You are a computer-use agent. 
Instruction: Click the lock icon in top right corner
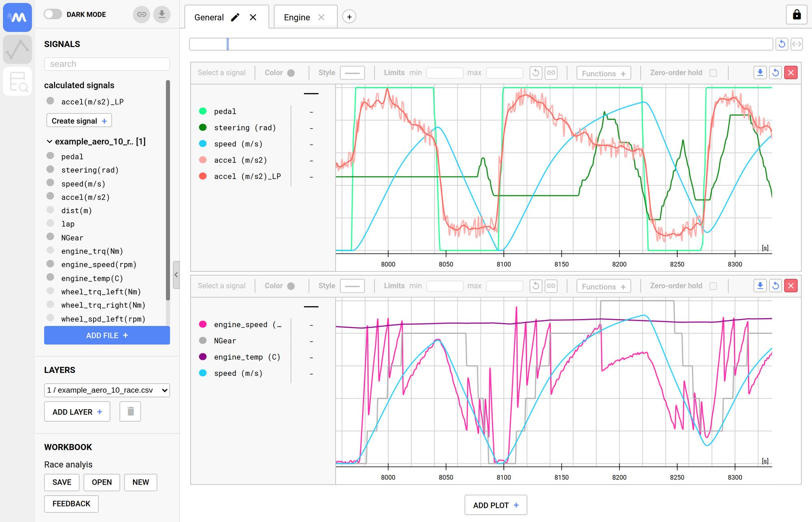pyautogui.click(x=796, y=15)
